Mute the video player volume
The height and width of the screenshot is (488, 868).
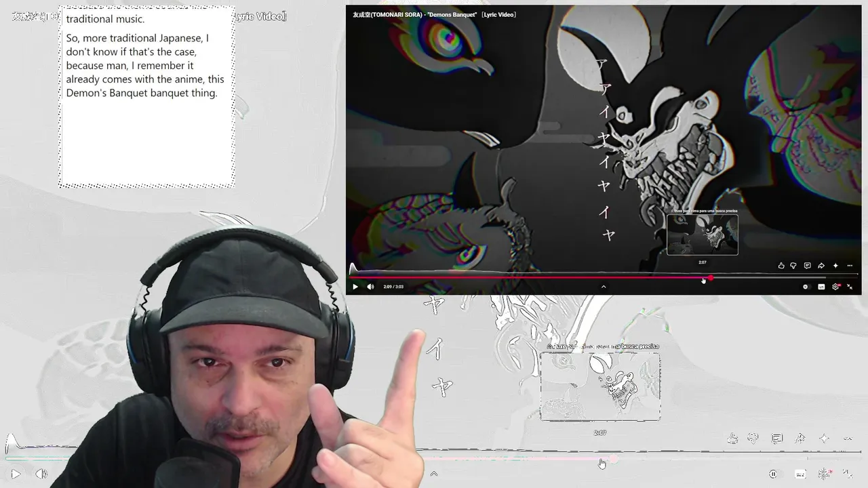coord(370,287)
